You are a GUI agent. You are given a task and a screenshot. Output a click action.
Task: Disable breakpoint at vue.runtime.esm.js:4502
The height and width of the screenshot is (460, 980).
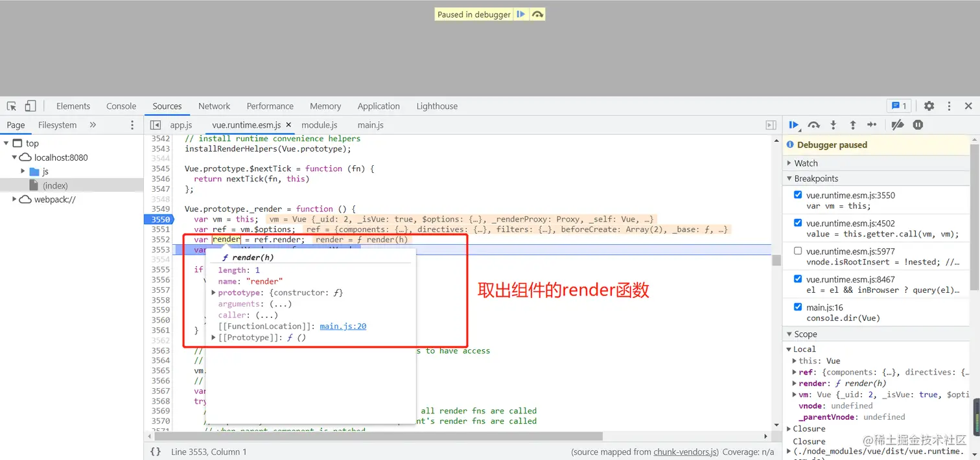[798, 222]
